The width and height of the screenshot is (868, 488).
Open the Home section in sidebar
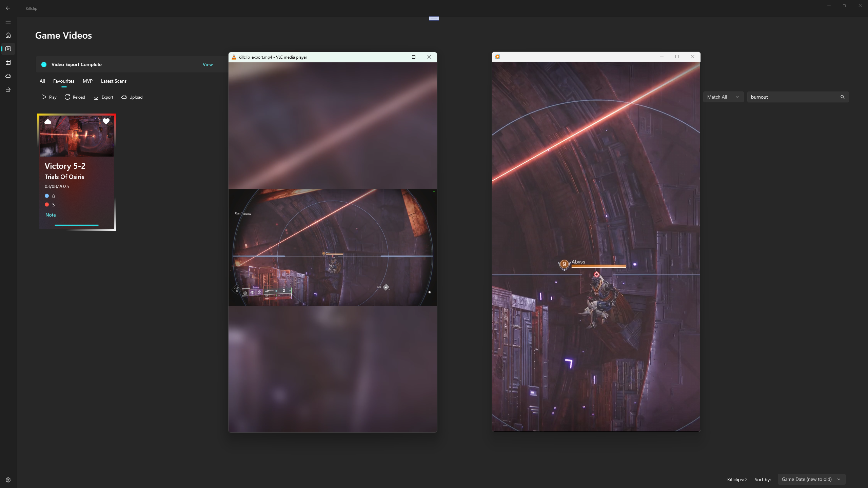tap(8, 35)
